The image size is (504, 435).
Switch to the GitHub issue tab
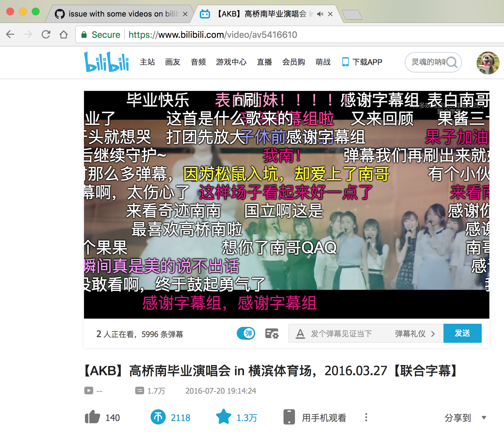pyautogui.click(x=119, y=14)
